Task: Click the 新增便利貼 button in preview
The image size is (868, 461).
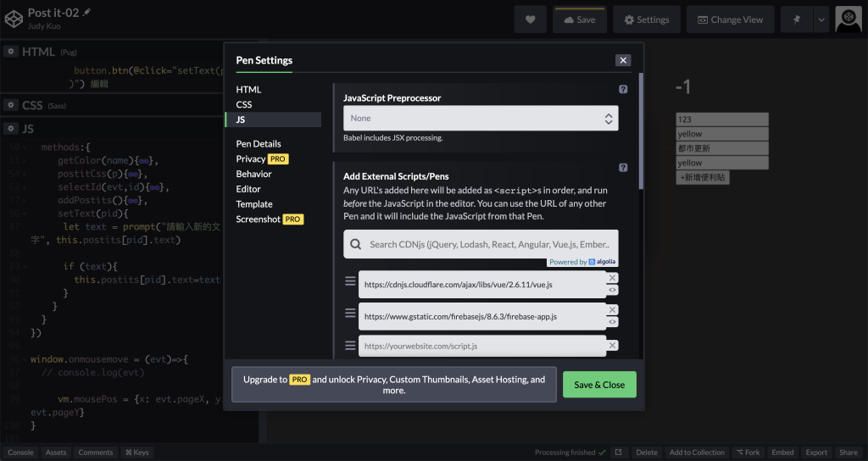Action: coord(703,178)
